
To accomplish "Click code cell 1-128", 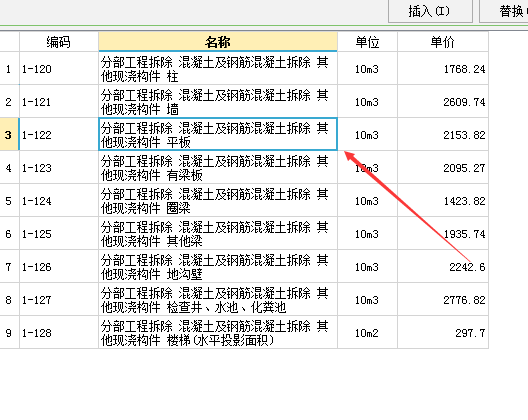I will (59, 332).
